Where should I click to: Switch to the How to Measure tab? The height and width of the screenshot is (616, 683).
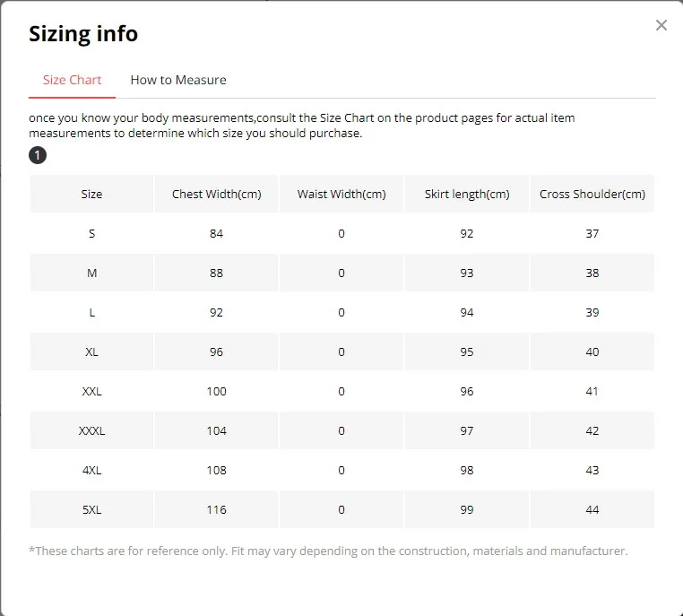177,80
